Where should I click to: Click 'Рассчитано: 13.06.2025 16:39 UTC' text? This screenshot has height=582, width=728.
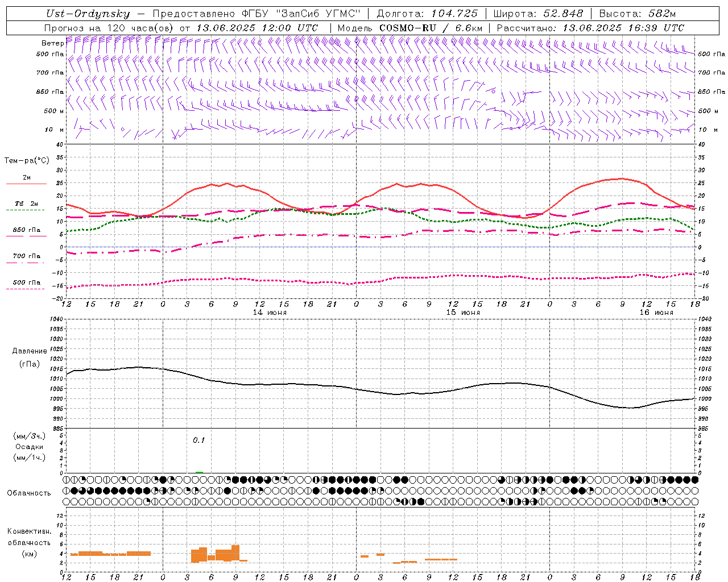click(590, 28)
